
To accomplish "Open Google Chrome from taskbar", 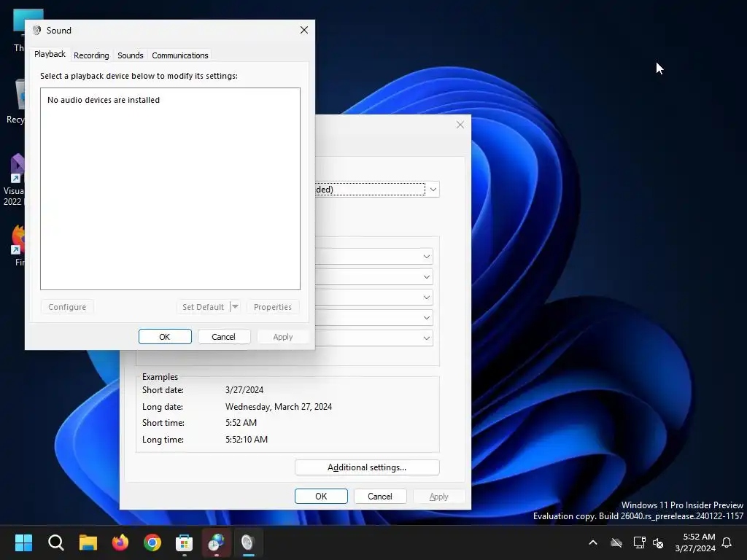I will tap(152, 542).
